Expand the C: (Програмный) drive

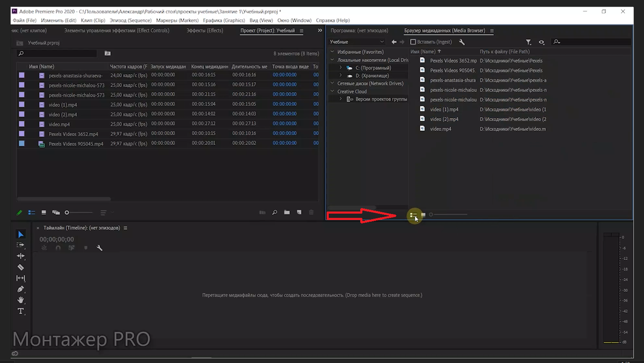[341, 68]
